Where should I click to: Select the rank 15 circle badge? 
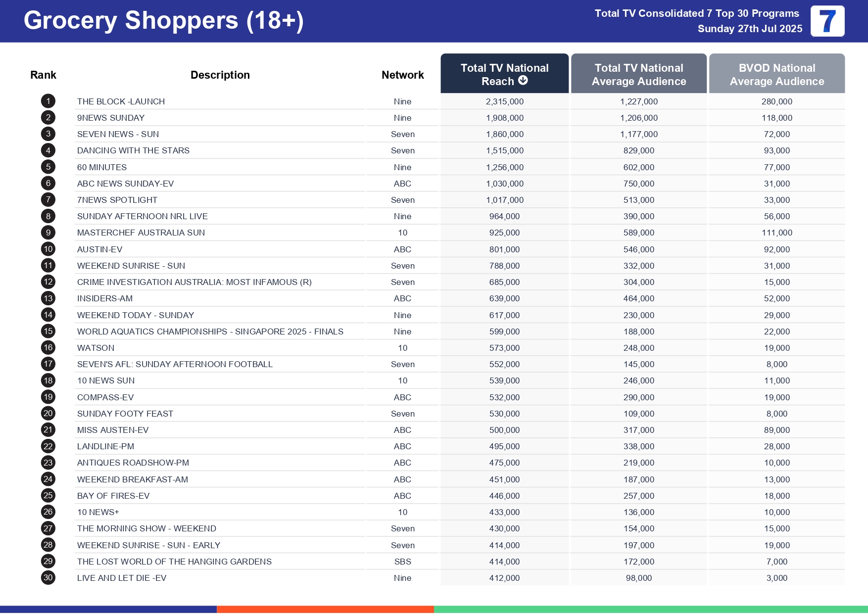[x=48, y=331]
